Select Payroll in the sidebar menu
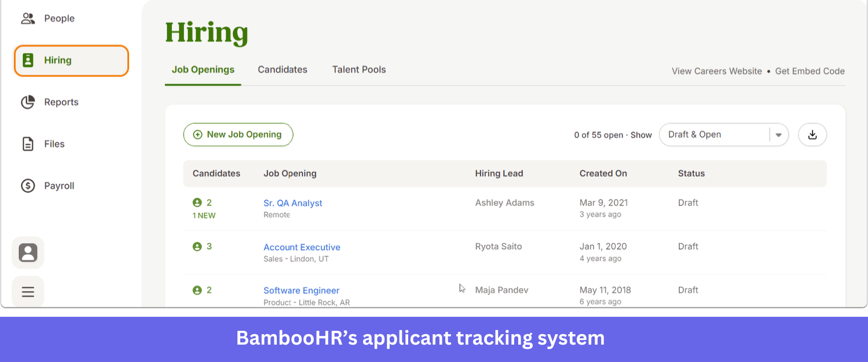The image size is (868, 362). 59,186
